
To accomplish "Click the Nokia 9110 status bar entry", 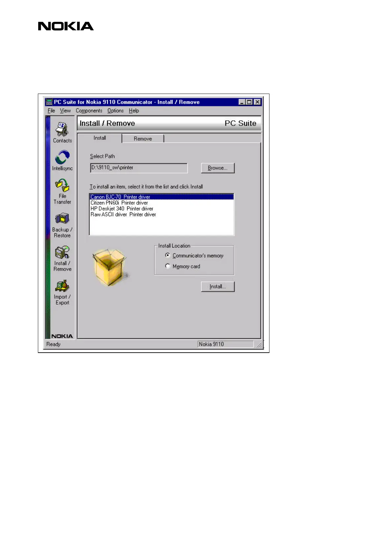I will (226, 344).
